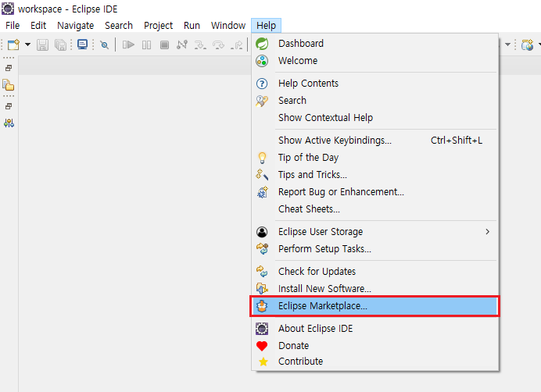
Task: Open the Package Explorer sidebar icon
Action: click(9, 85)
